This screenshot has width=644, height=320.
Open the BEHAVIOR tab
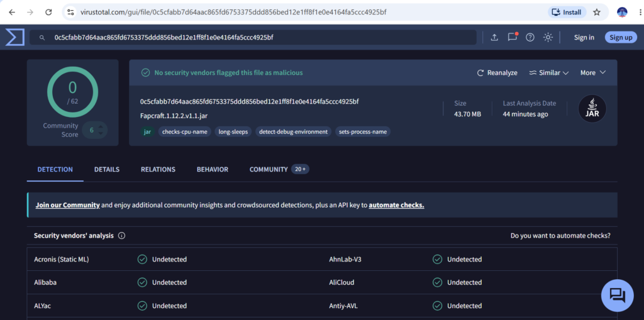pos(213,169)
